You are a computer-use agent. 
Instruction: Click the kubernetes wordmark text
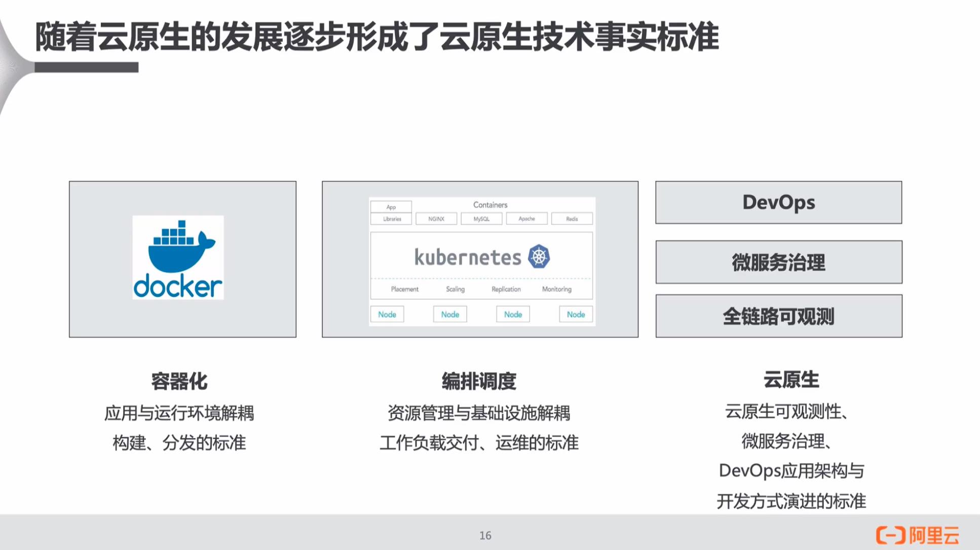click(468, 257)
